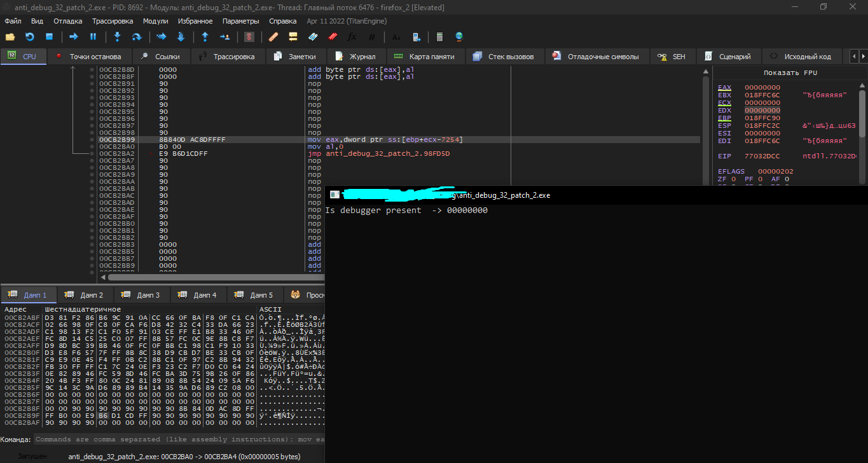Search for strings with the Az icon
868x463 pixels.
[x=396, y=37]
